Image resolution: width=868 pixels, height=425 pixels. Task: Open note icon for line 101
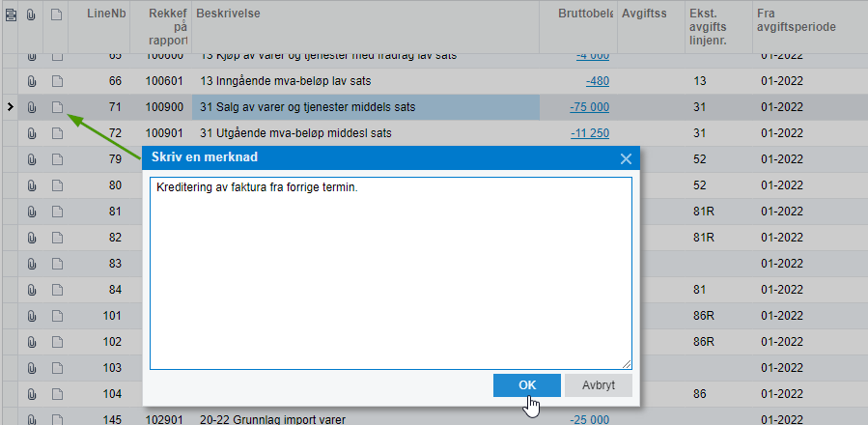point(57,316)
